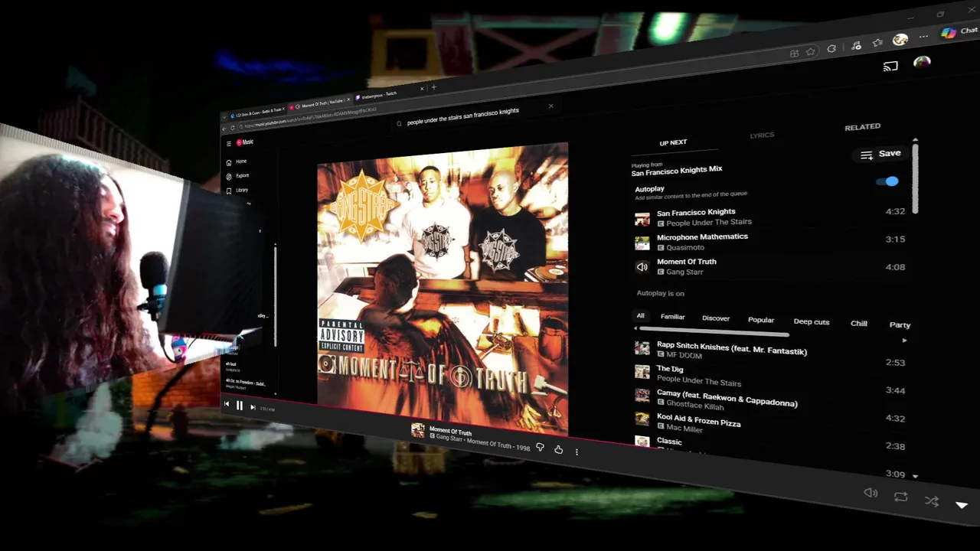Image resolution: width=980 pixels, height=551 pixels.
Task: Skip to the next track
Action: (x=253, y=407)
